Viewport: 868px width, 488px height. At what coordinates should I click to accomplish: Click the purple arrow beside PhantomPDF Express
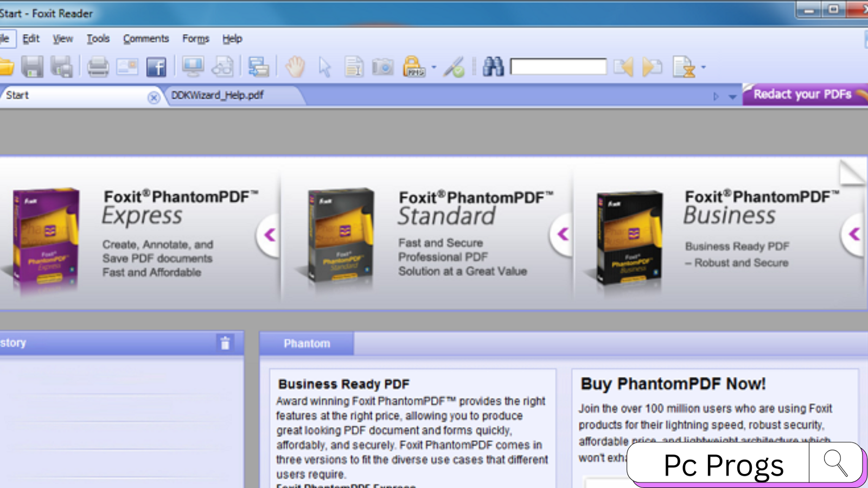(x=269, y=235)
